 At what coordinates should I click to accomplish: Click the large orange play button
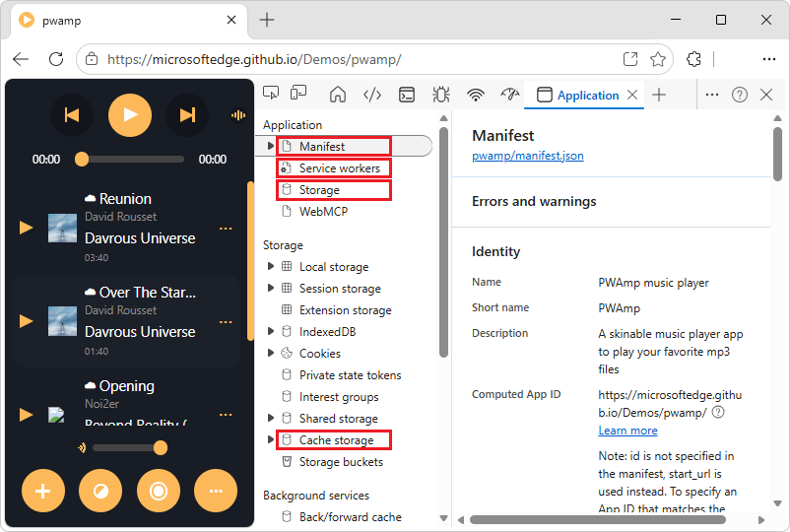coord(130,115)
